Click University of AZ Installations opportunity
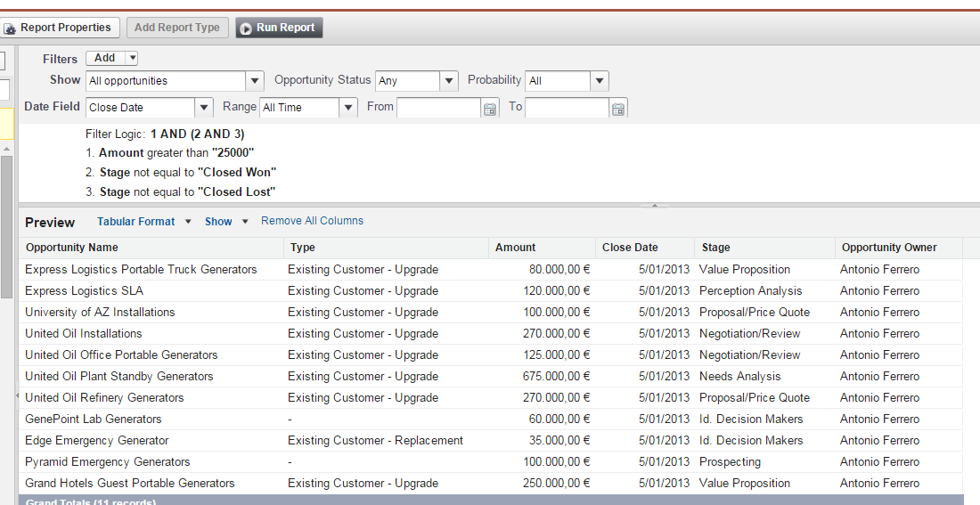The width and height of the screenshot is (980, 505). (x=100, y=312)
